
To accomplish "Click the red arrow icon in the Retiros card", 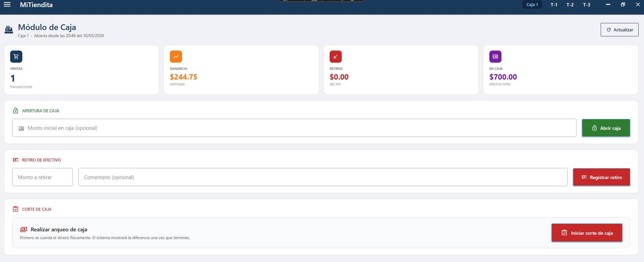I will tap(336, 57).
